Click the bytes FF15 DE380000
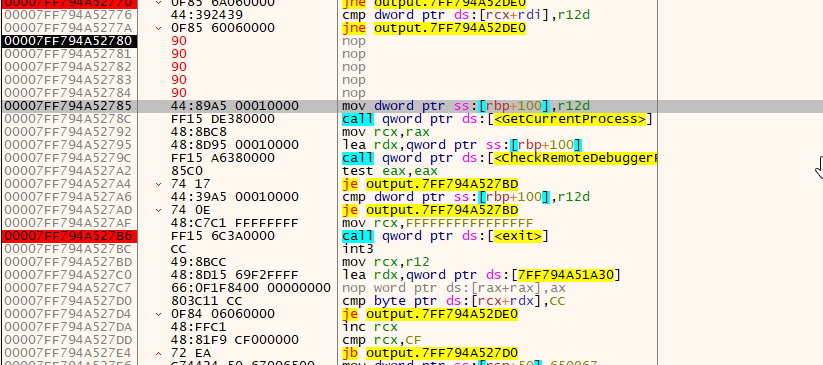The image size is (823, 365). pyautogui.click(x=223, y=119)
